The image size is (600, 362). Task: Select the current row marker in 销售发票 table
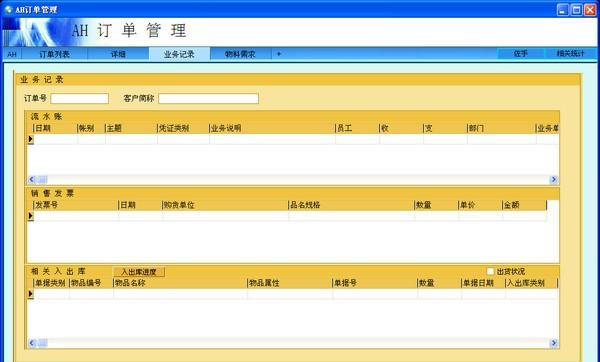pyautogui.click(x=31, y=216)
